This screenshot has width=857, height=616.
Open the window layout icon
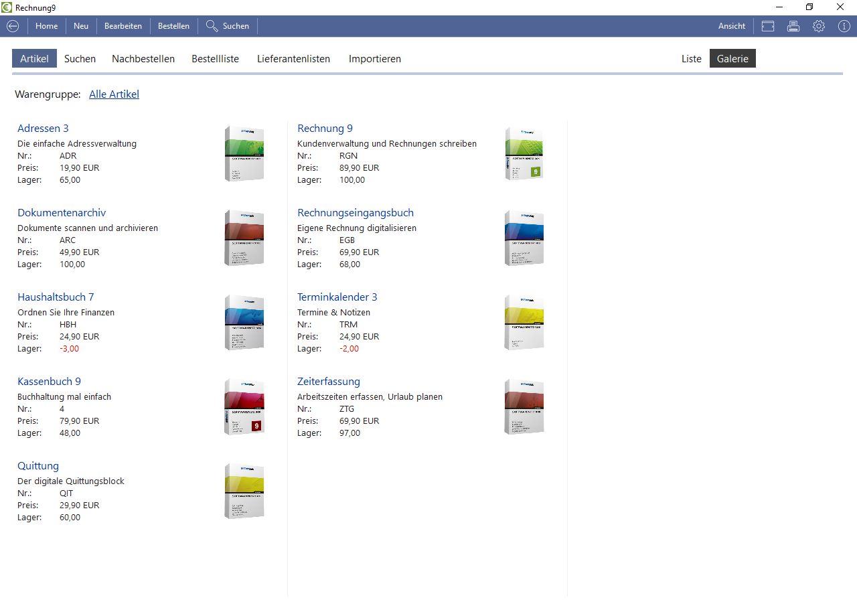(x=768, y=26)
